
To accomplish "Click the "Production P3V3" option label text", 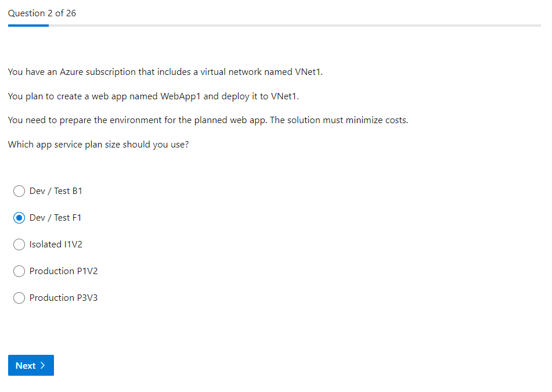I will coord(63,298).
